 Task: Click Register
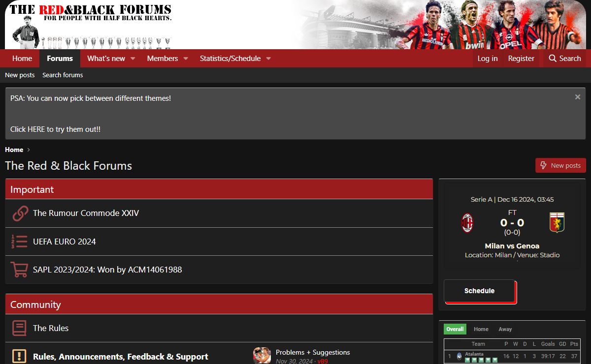521,59
